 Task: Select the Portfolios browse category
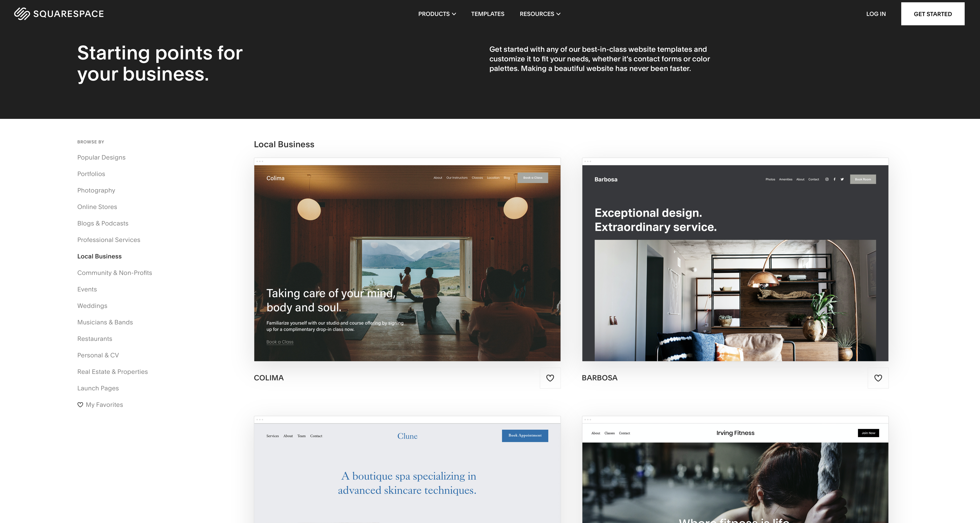91,173
